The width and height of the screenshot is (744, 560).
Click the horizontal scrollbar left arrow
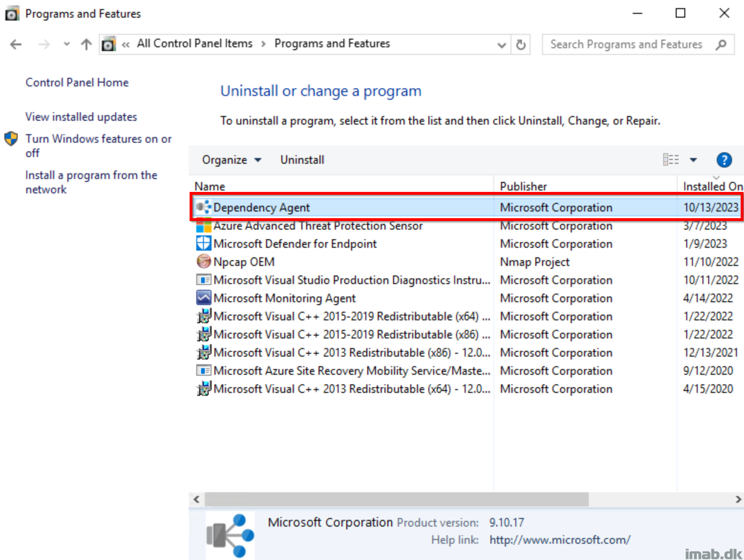coord(196,499)
